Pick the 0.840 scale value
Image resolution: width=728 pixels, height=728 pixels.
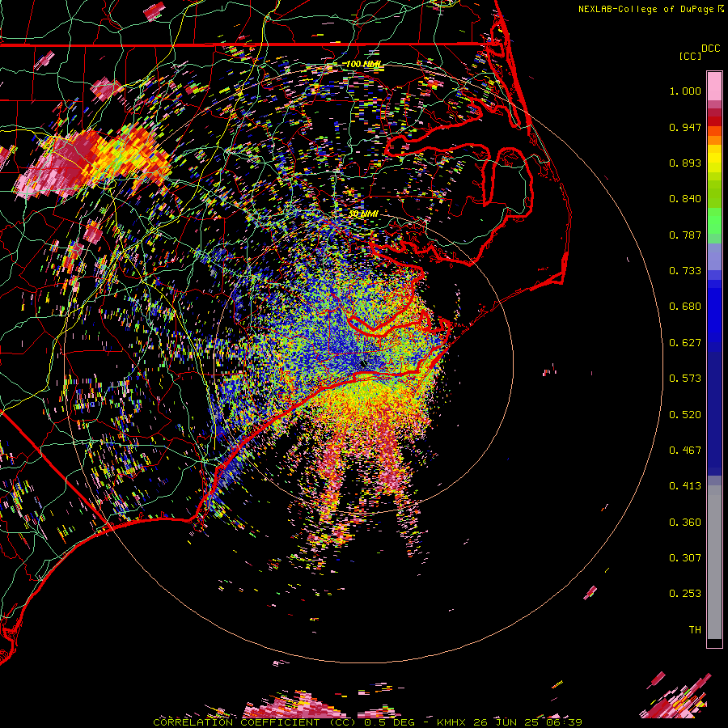click(x=685, y=199)
